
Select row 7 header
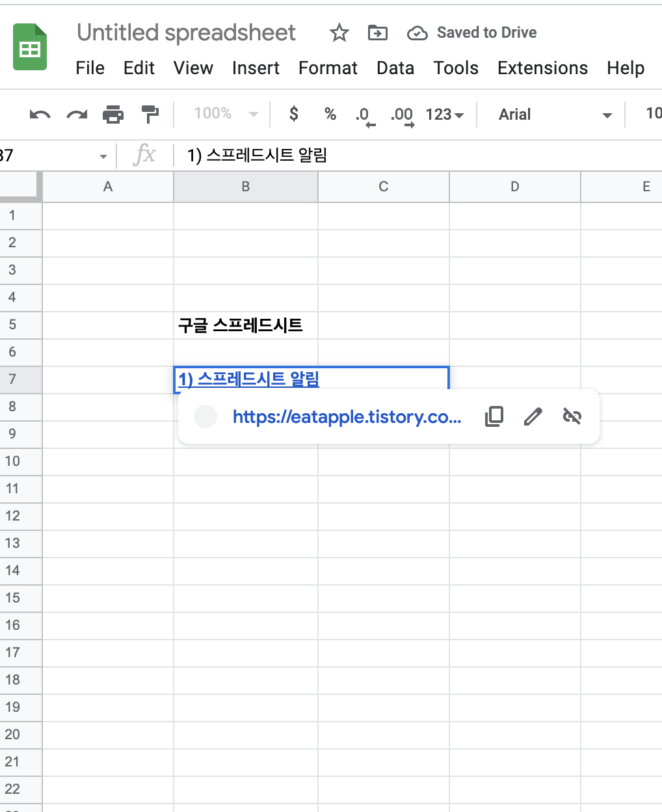[21, 379]
